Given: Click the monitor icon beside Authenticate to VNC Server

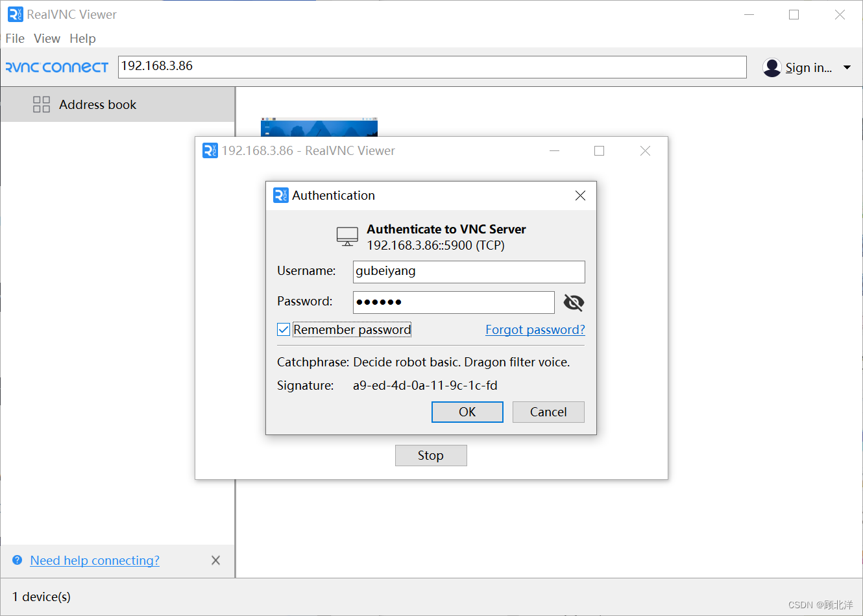Looking at the screenshot, I should 347,237.
